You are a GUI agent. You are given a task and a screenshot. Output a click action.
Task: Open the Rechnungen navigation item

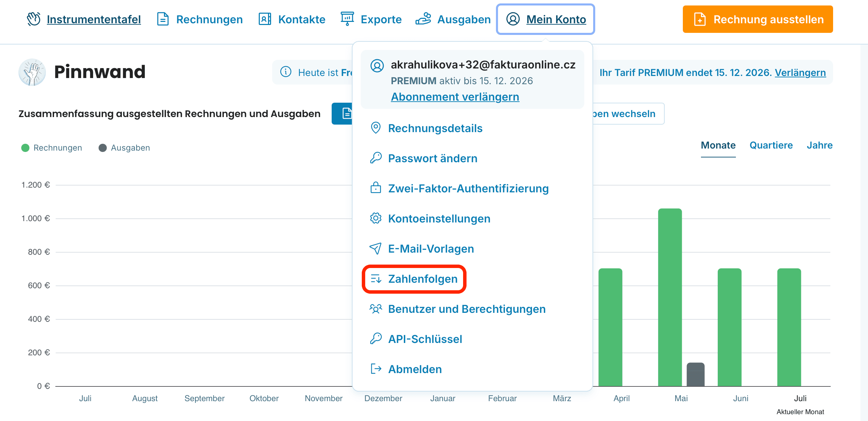click(x=200, y=19)
